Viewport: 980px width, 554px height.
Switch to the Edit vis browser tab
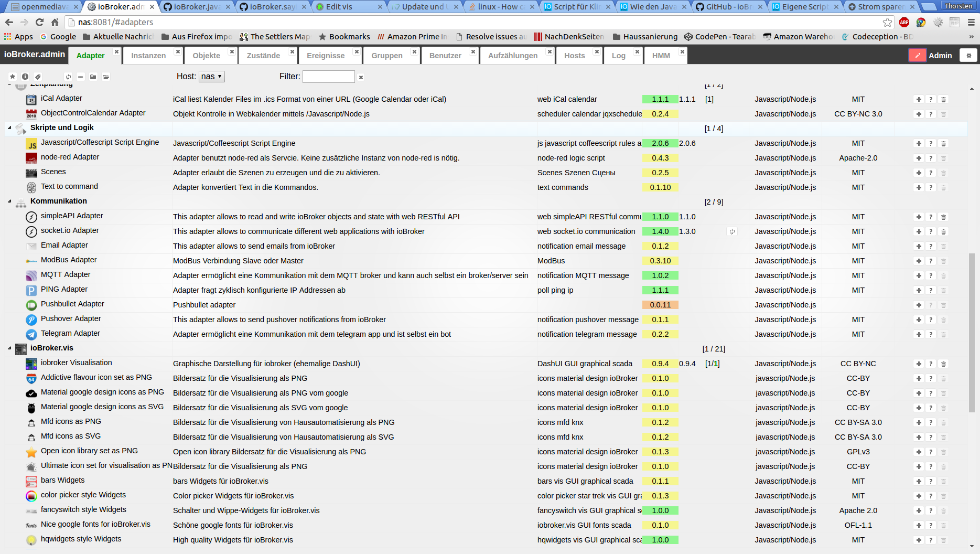tap(346, 7)
